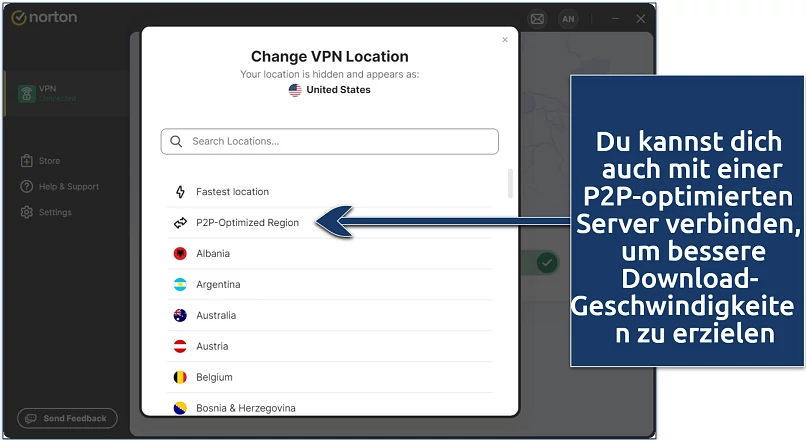The image size is (806, 440).
Task: Select Albania as VPN location
Action: coord(329,253)
